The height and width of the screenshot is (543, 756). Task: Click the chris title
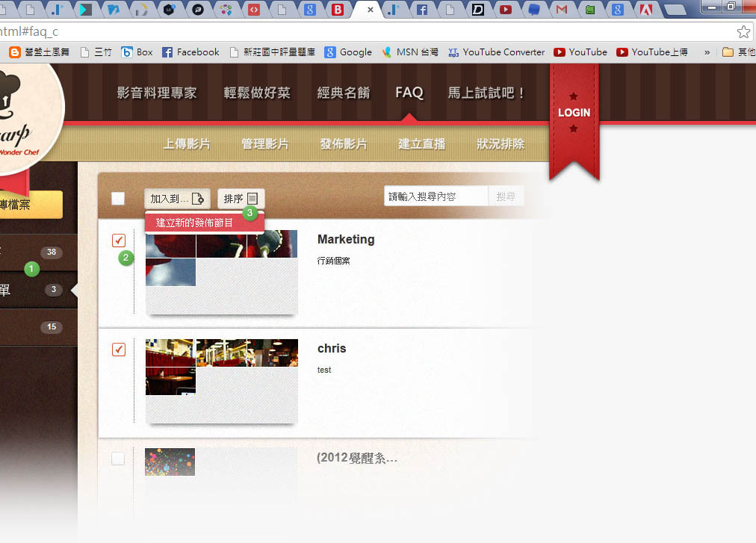click(332, 348)
